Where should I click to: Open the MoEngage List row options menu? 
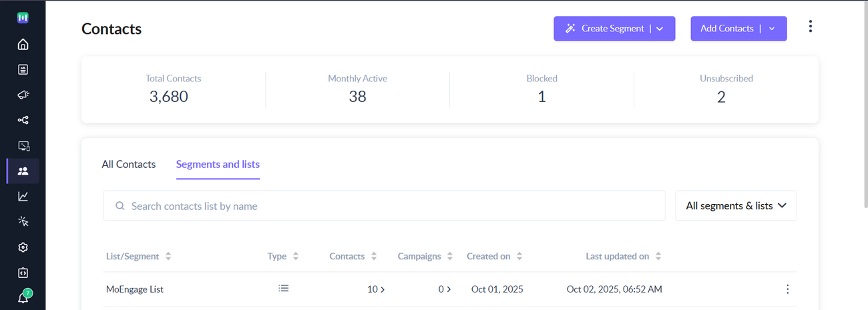point(787,289)
